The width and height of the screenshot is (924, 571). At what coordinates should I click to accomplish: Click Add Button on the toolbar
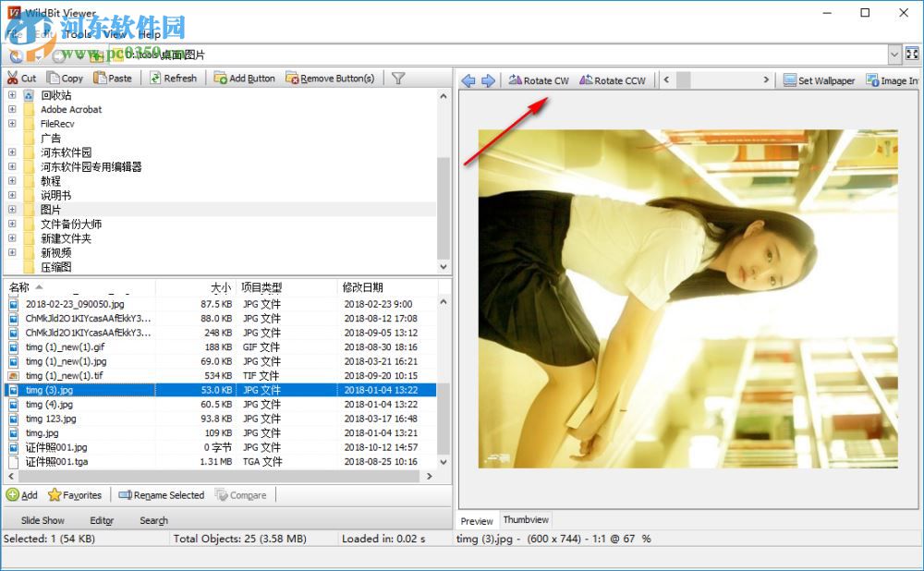tap(244, 78)
